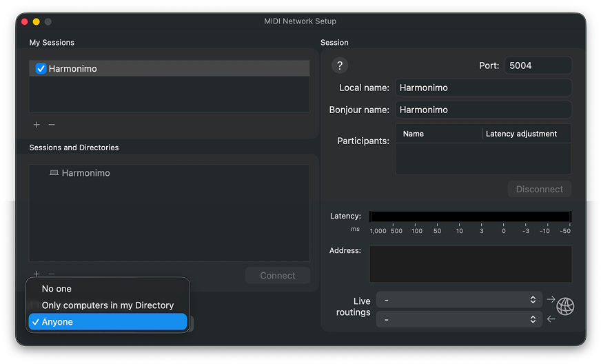The width and height of the screenshot is (601, 364).
Task: Click into the Bonjour name field
Action: pos(482,110)
